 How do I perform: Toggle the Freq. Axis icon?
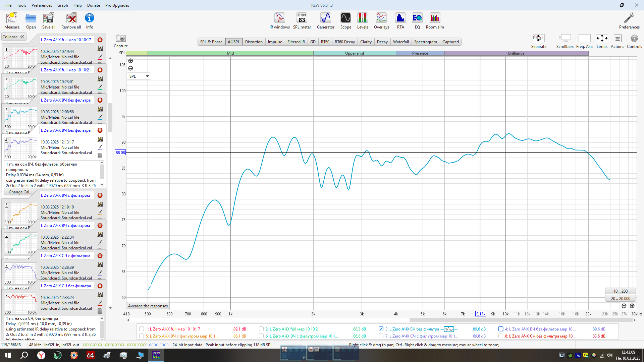click(x=585, y=41)
